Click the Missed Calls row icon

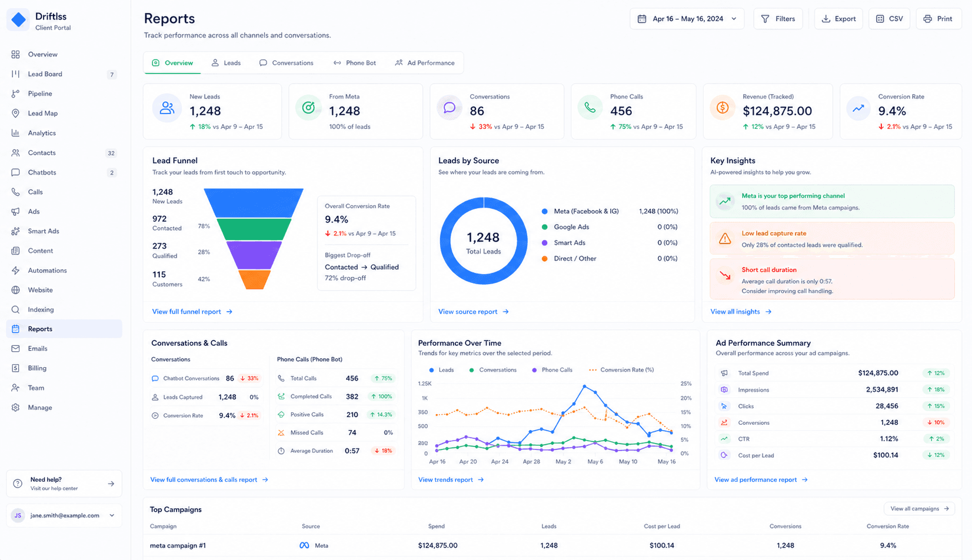(281, 433)
